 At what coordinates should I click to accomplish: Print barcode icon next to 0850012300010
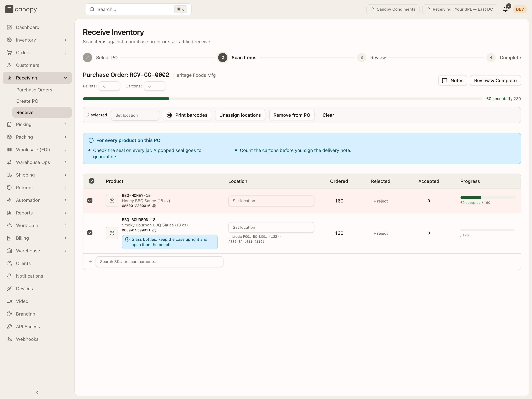(154, 206)
